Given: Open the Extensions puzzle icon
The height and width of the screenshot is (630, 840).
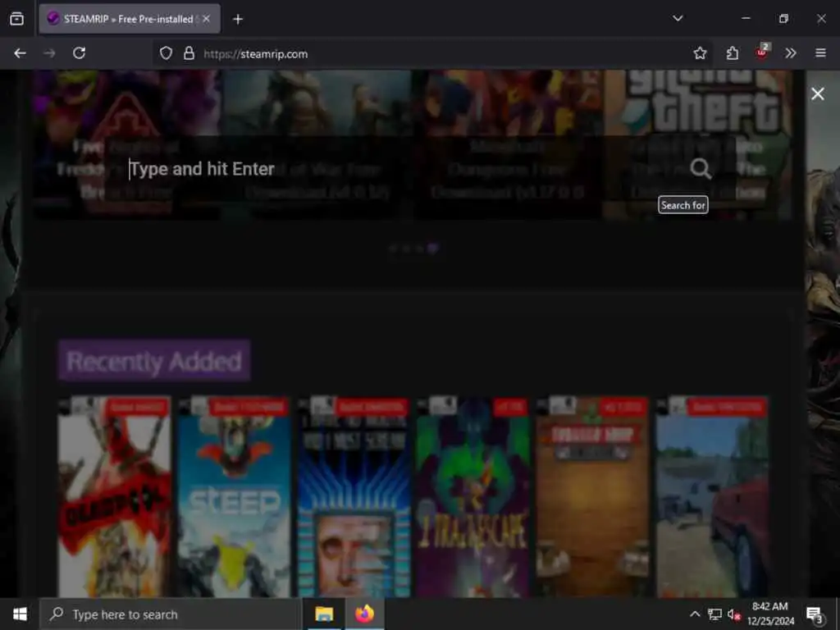Looking at the screenshot, I should (733, 53).
